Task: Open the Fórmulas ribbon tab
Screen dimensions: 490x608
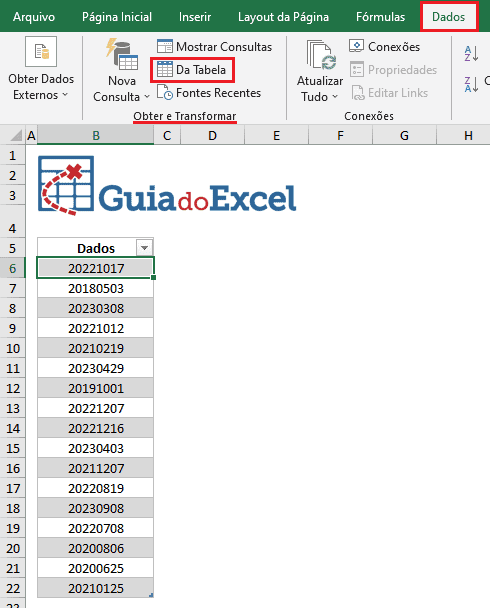Action: 380,17
